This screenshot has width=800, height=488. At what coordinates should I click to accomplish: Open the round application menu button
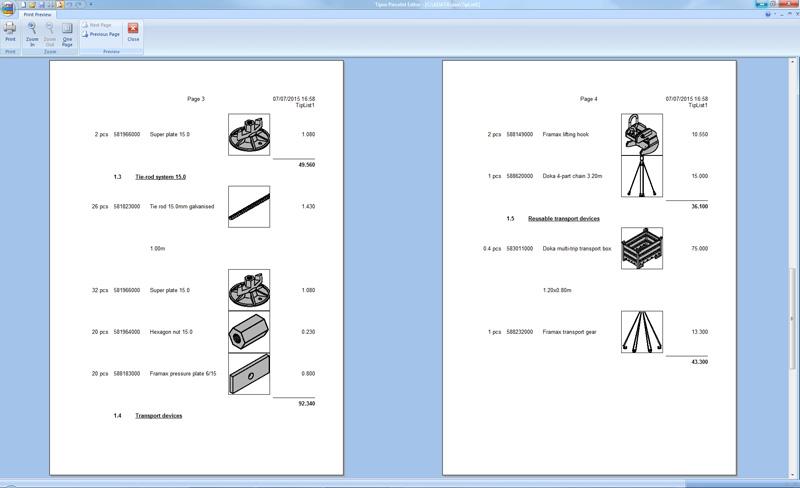(8, 6)
